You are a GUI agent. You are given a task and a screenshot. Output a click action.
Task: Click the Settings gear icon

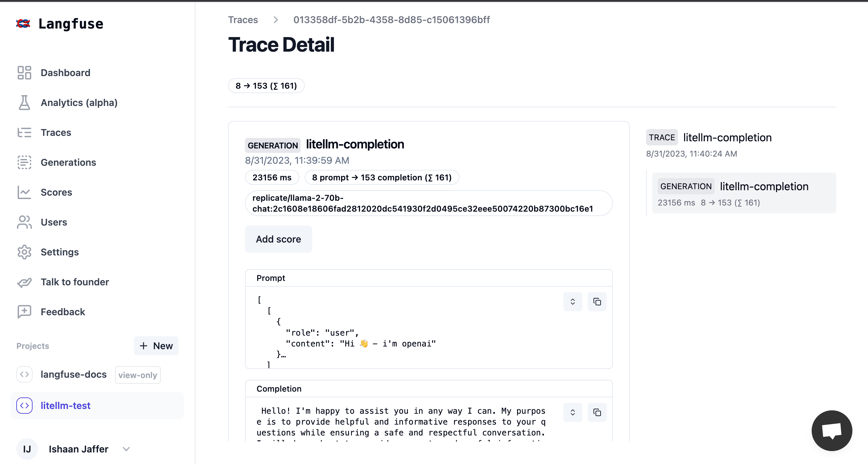pos(24,252)
